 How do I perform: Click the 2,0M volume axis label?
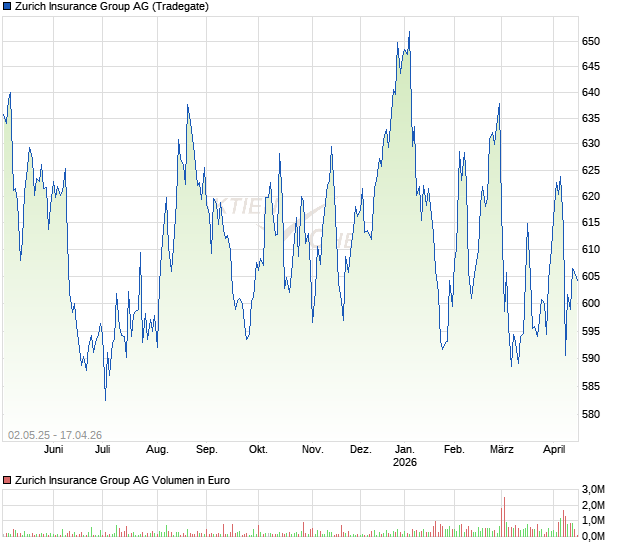pyautogui.click(x=593, y=505)
